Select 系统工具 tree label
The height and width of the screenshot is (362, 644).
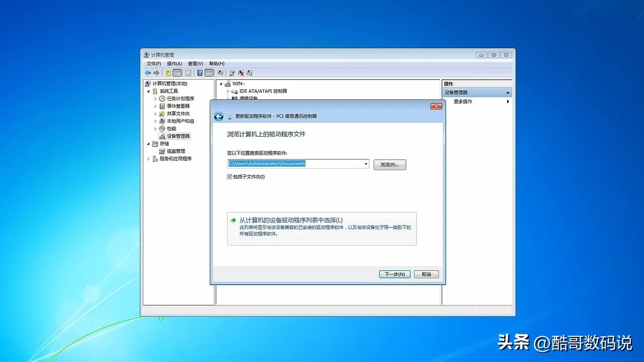pos(169,91)
